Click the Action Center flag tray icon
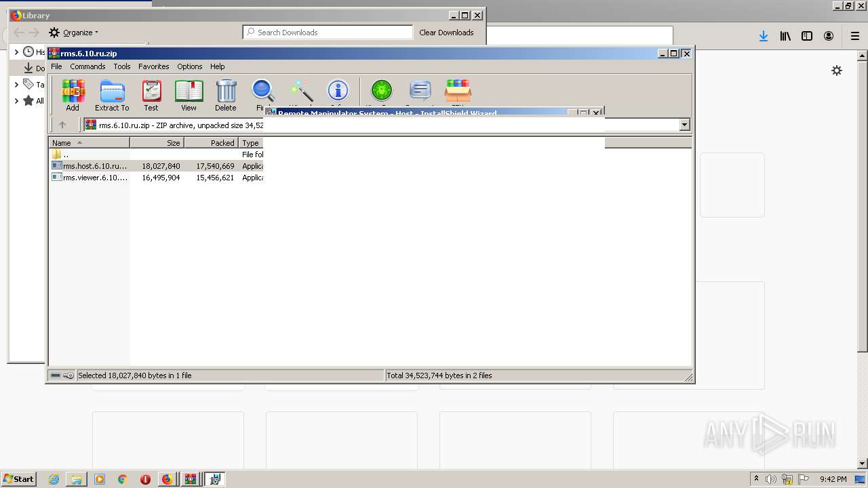This screenshot has height=488, width=868. [804, 479]
